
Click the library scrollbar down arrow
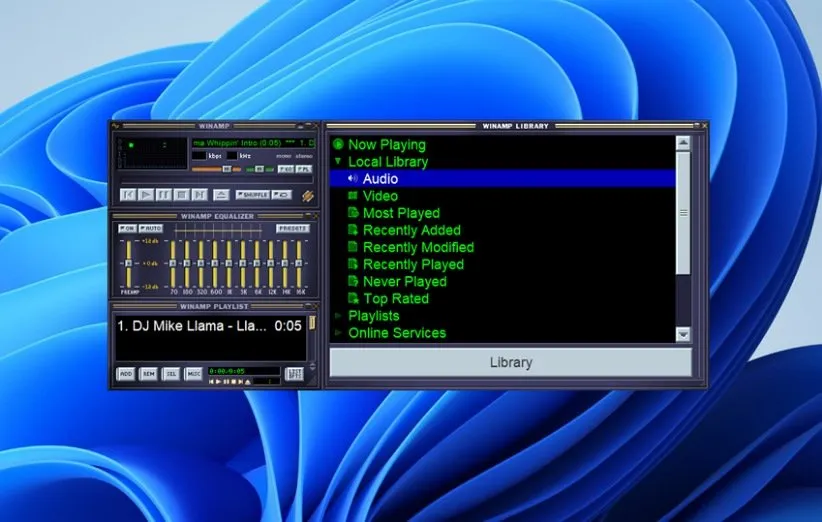click(x=683, y=334)
